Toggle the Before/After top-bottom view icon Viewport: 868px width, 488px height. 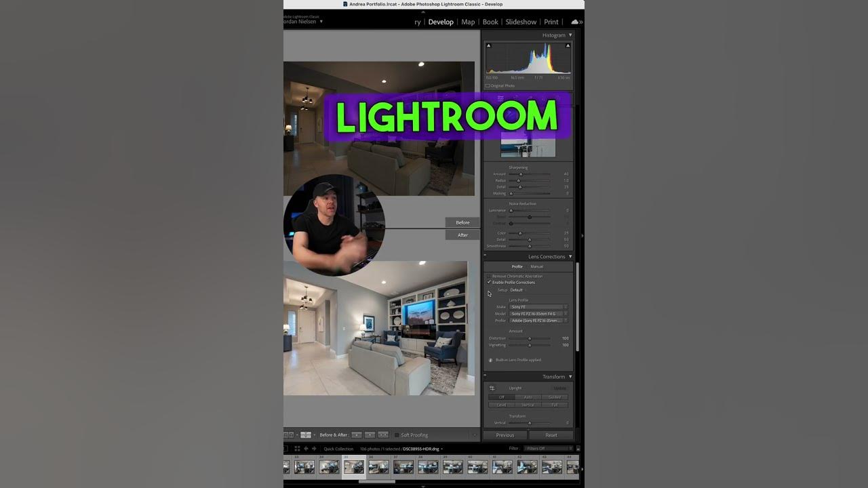[x=306, y=434]
